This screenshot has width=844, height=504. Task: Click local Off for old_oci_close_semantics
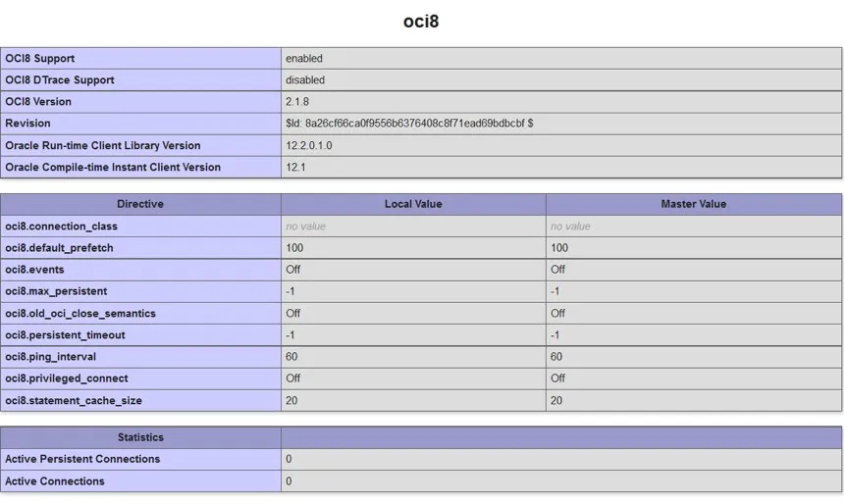pyautogui.click(x=293, y=313)
